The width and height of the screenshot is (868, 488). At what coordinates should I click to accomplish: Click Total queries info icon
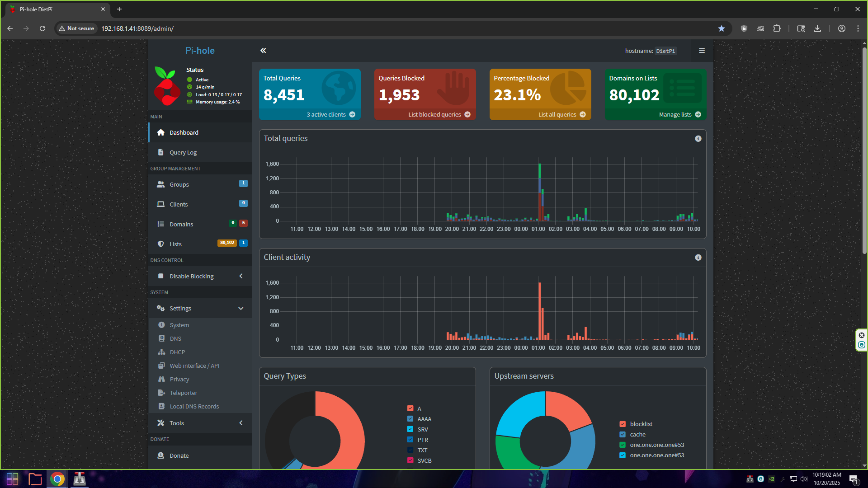pos(698,139)
